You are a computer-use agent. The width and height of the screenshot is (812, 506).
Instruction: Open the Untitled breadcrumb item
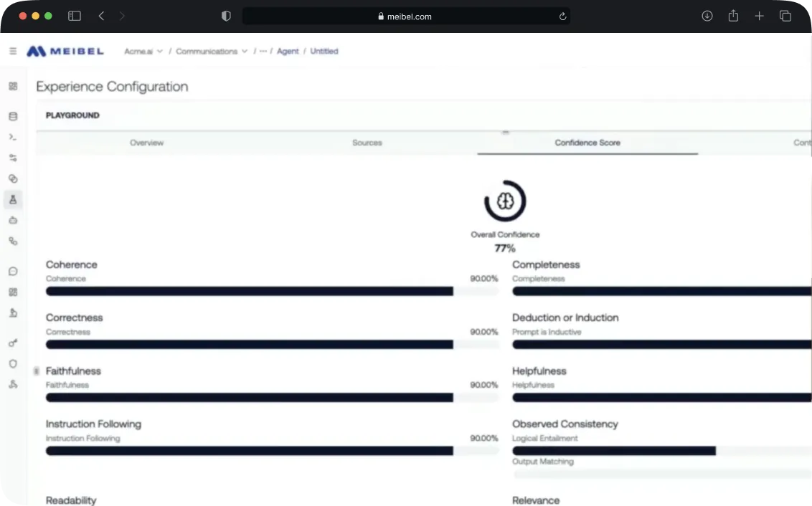coord(324,51)
